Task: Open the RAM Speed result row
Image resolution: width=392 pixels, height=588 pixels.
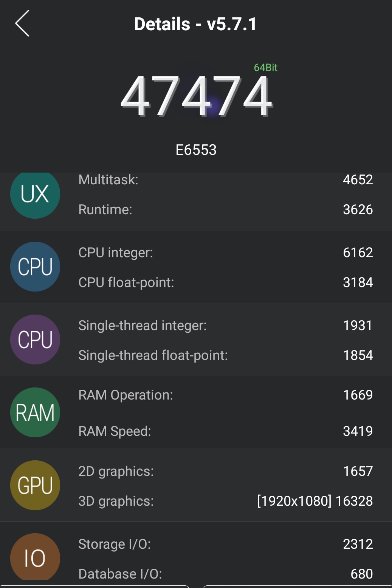Action: [226, 431]
